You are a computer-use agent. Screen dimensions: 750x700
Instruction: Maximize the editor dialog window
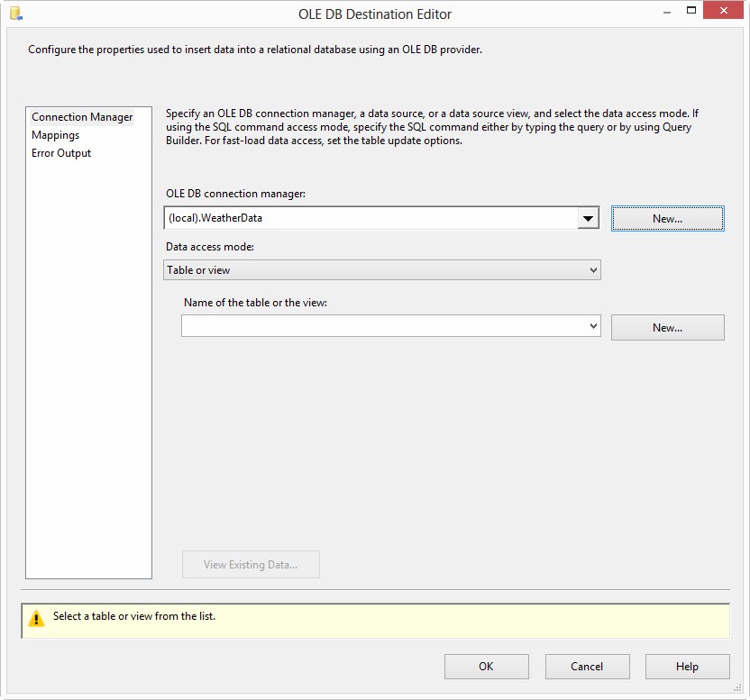(691, 11)
